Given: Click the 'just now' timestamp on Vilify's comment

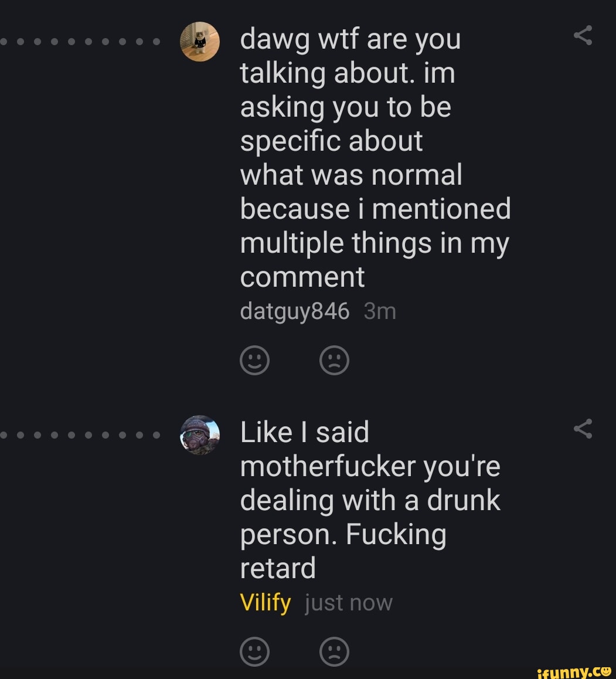Looking at the screenshot, I should 349,602.
